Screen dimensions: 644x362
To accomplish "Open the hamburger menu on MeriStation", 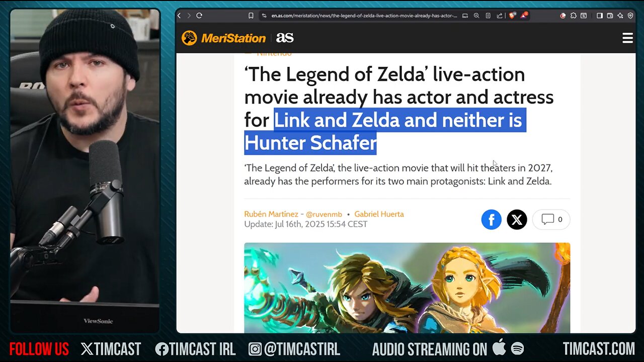I will (627, 38).
